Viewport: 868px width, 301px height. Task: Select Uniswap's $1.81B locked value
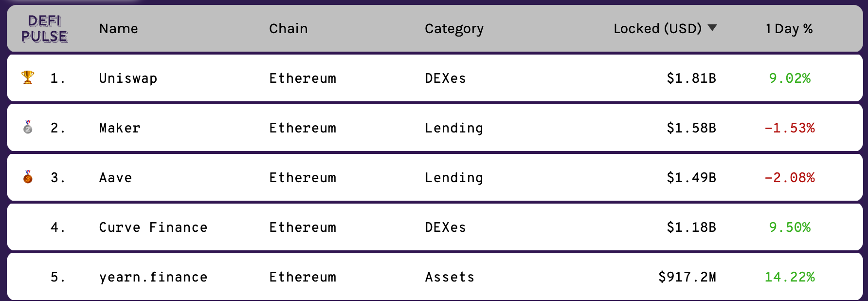coord(691,78)
